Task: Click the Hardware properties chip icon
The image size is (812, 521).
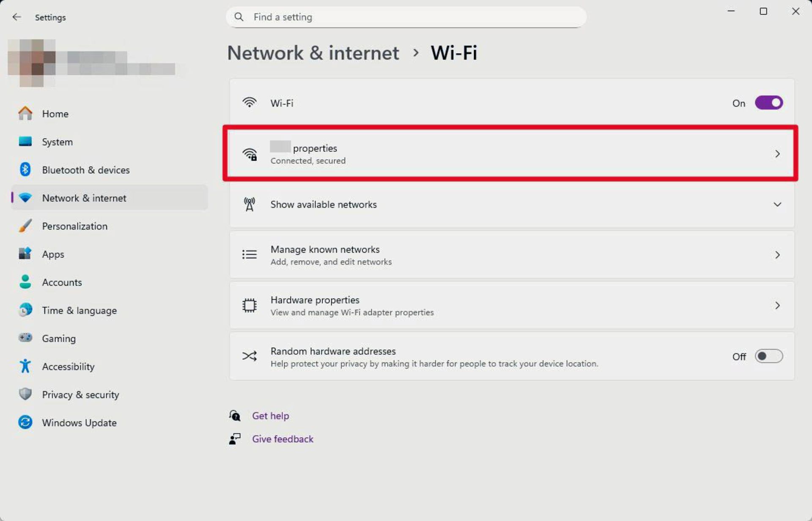Action: 249,305
